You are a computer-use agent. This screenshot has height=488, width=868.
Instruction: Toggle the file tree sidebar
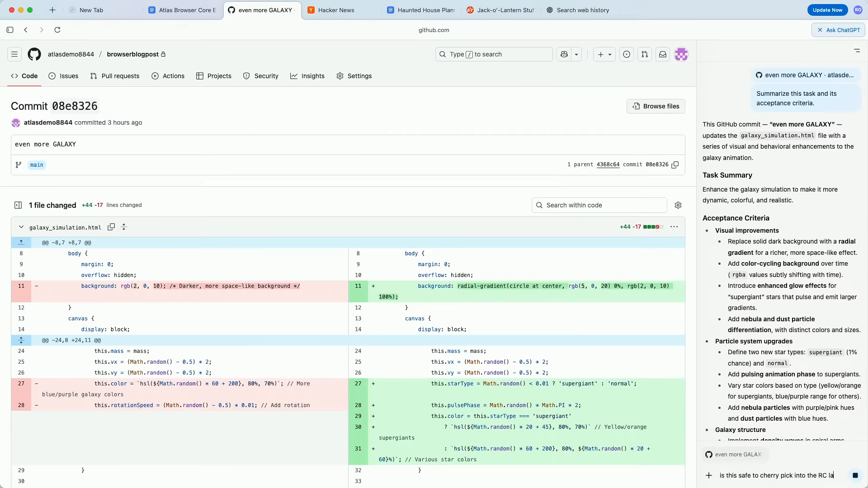(x=18, y=205)
